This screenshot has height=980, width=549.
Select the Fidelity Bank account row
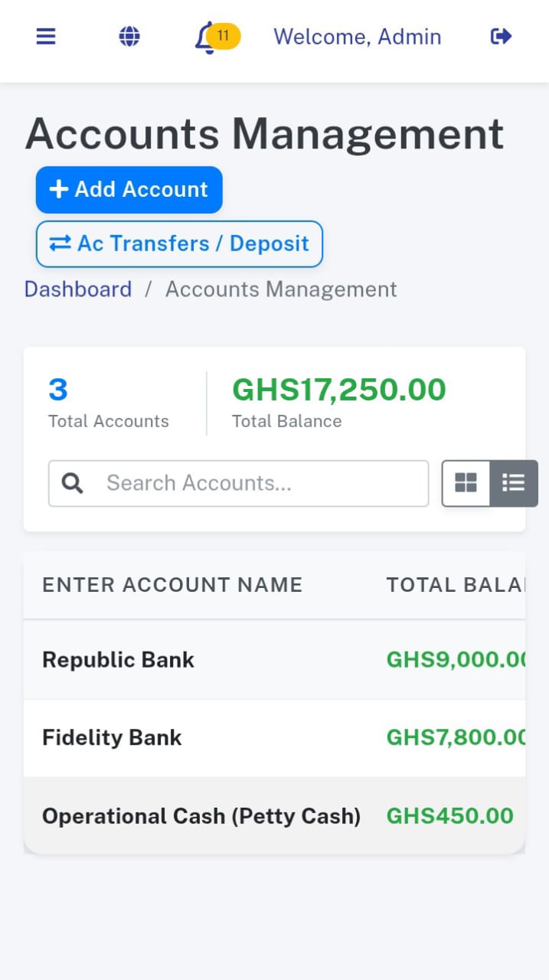tap(112, 737)
